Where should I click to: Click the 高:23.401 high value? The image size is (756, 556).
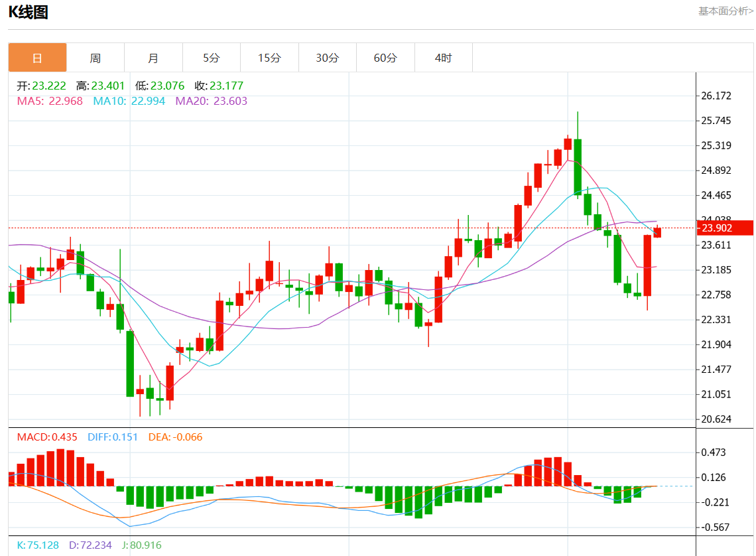[100, 86]
